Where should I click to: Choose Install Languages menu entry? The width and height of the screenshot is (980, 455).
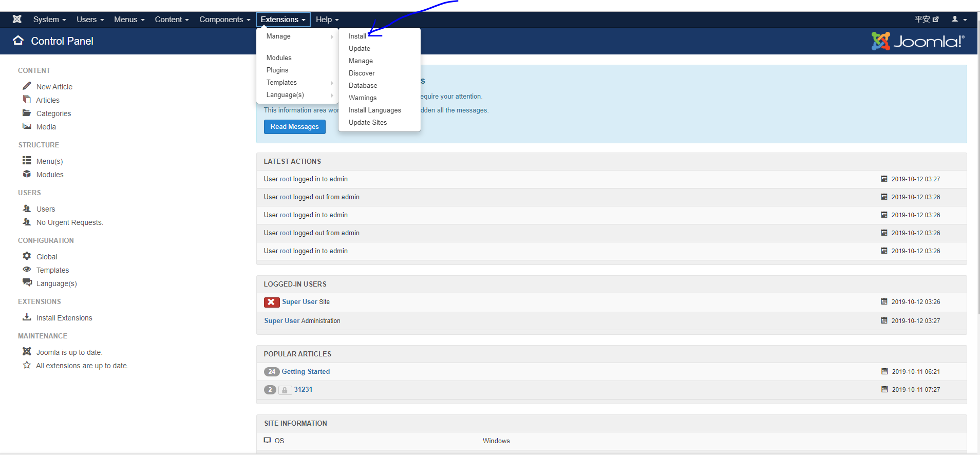click(x=375, y=110)
